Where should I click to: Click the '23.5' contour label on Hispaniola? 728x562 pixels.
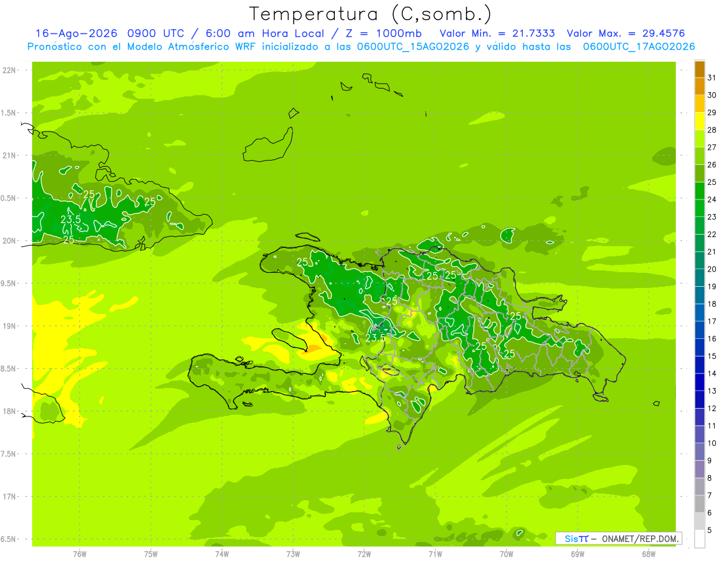tap(376, 338)
